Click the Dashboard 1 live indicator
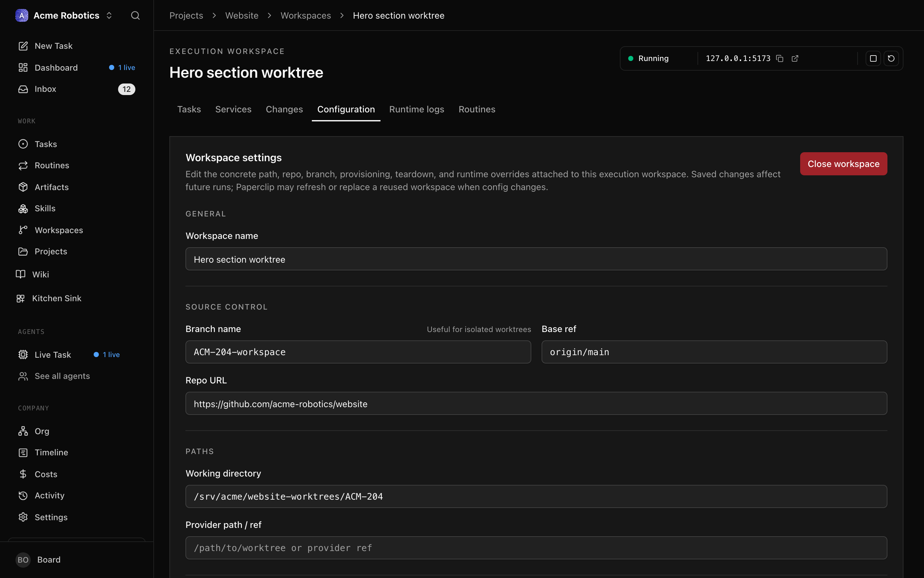Screen dimensions: 924x578 pyautogui.click(x=122, y=68)
